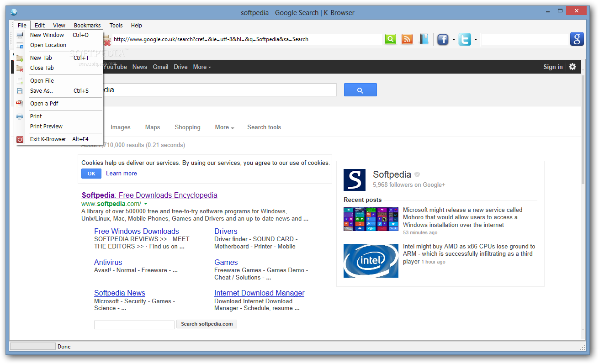
Task: Open News link in Google bar
Action: (140, 67)
